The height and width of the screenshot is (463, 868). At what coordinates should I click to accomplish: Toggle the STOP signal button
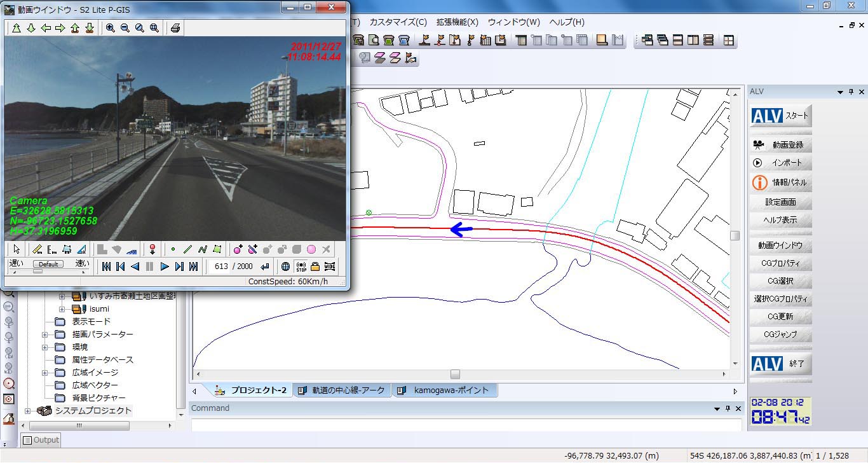point(301,266)
